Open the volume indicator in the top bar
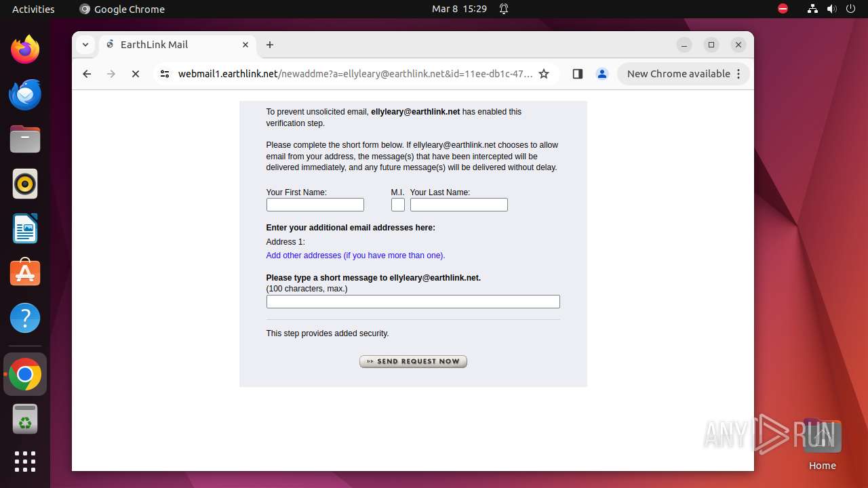This screenshot has height=488, width=868. click(x=832, y=9)
